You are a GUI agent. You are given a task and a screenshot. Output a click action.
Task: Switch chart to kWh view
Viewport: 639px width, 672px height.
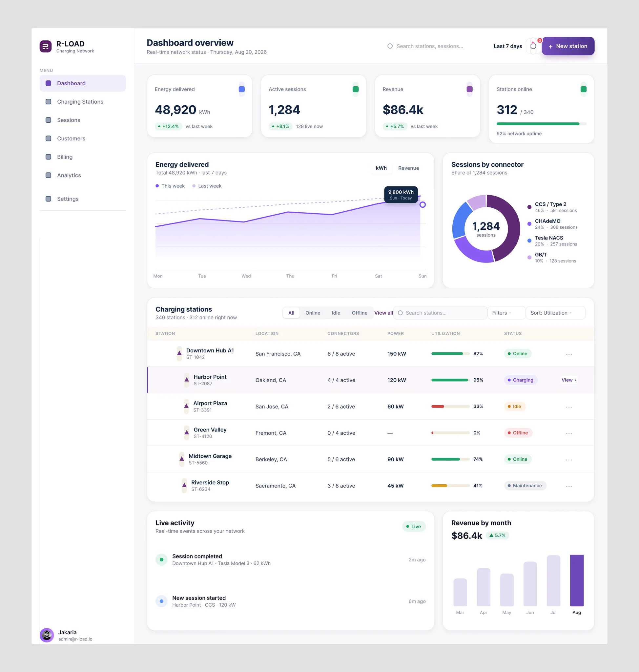(x=381, y=168)
